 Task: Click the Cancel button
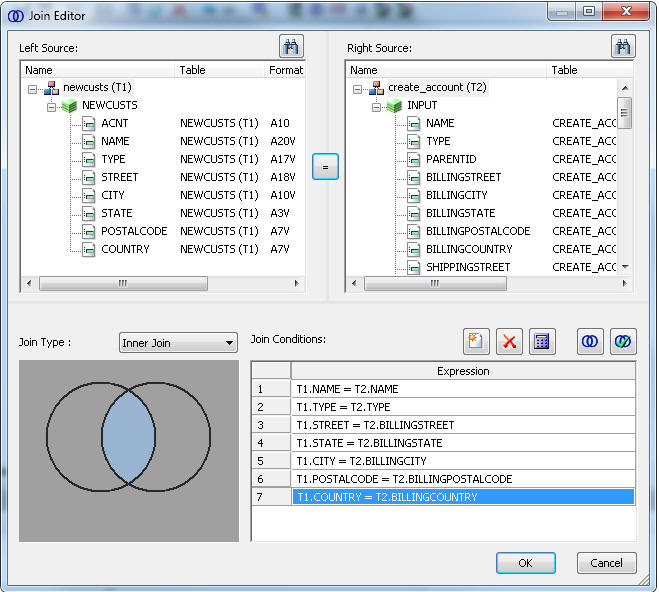[x=606, y=563]
